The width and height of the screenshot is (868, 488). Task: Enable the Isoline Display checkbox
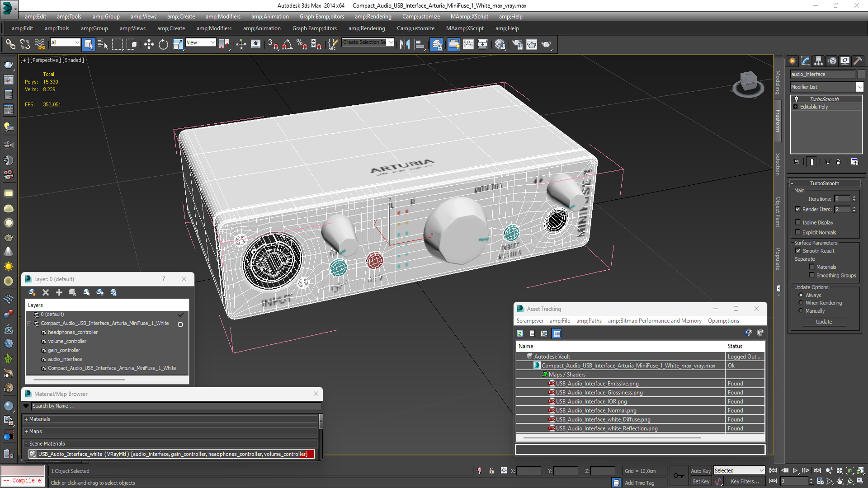pyautogui.click(x=798, y=222)
